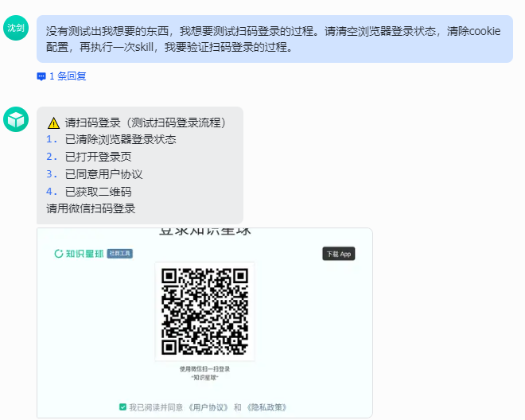525x420 pixels.
Task: Open the 《用户协议》 link
Action: pos(208,407)
